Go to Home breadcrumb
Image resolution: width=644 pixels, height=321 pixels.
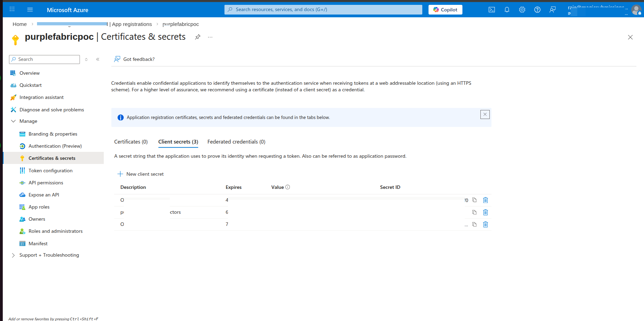20,24
